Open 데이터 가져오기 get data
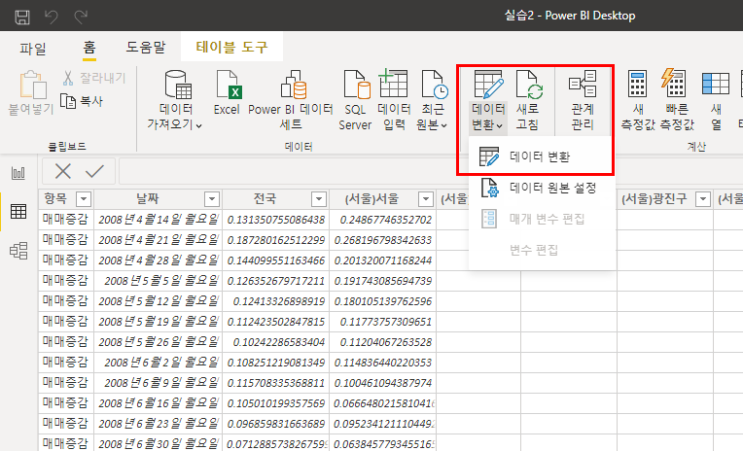This screenshot has width=743, height=451. pos(175,100)
